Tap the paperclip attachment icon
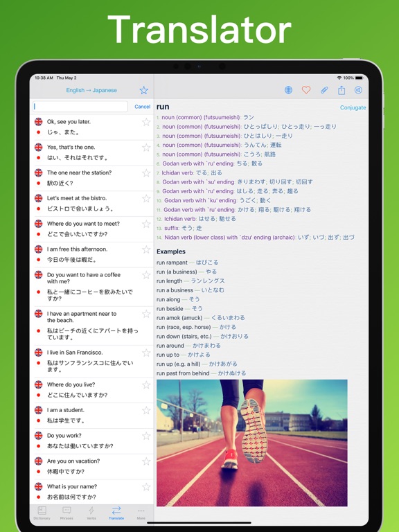This screenshot has height=532, width=399. click(324, 90)
